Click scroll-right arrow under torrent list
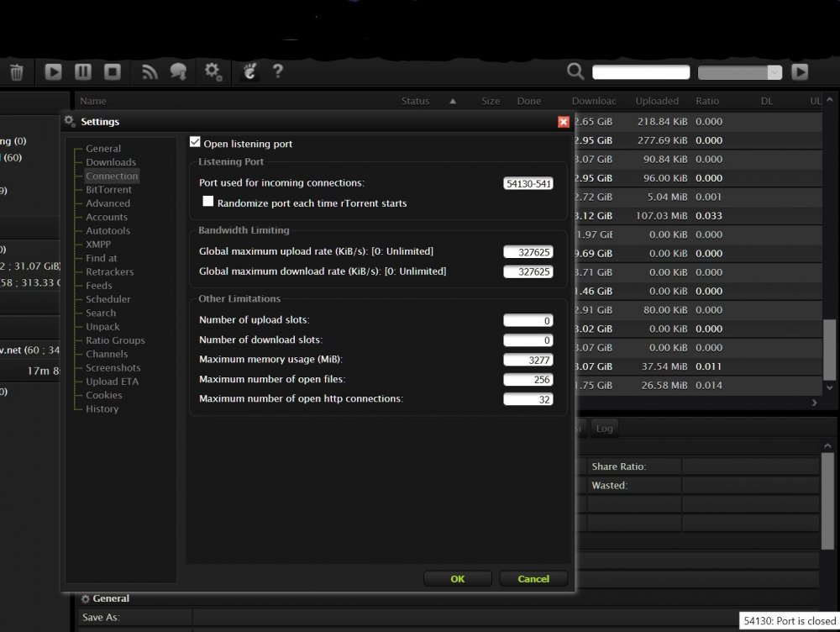The width and height of the screenshot is (840, 632). [x=814, y=403]
